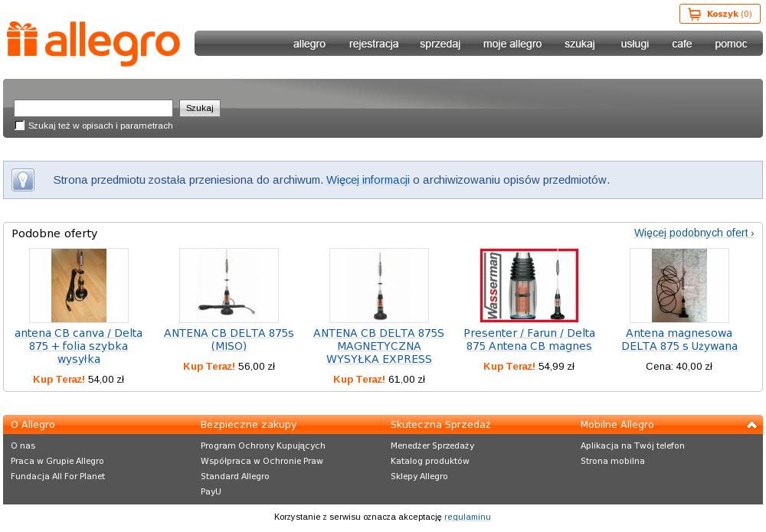Open 'Menedżer Sprzedaży' footer link
Image resolution: width=766 pixels, height=532 pixels.
tap(432, 446)
